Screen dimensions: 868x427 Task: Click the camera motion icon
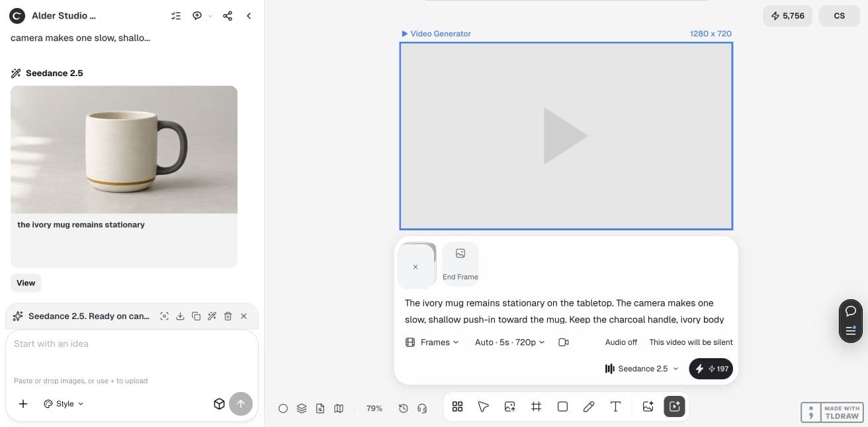[x=564, y=342]
